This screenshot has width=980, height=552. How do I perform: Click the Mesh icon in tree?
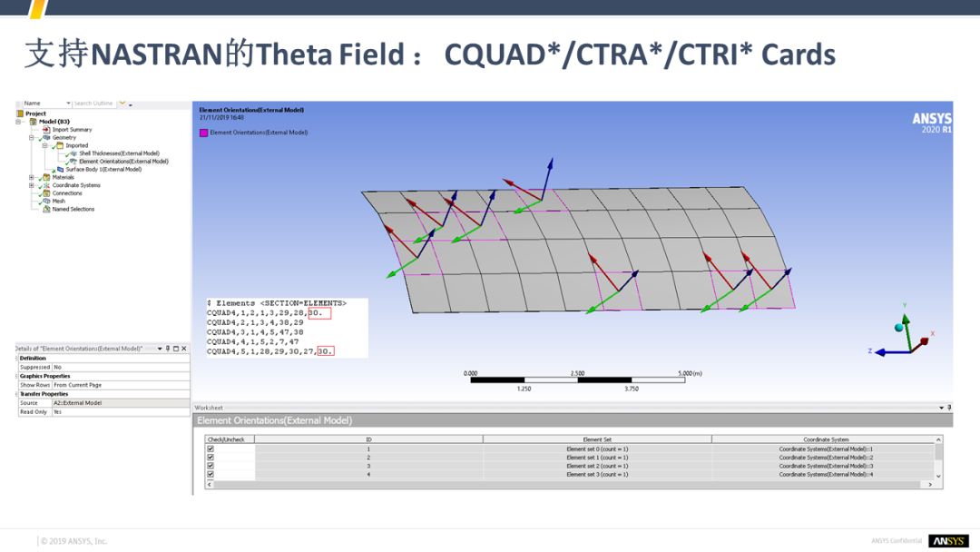point(46,202)
